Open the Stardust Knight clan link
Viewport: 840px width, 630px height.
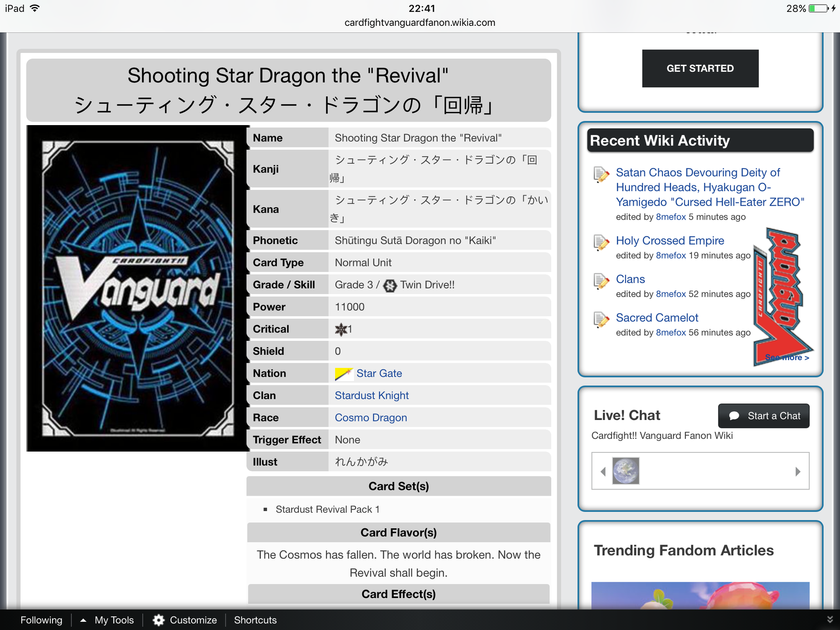[x=371, y=395]
